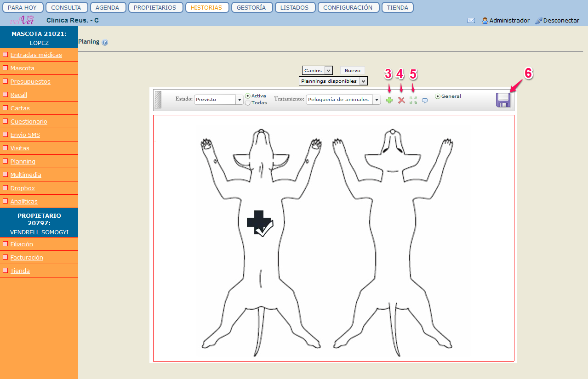588x379 pixels.
Task: Click the green expand arrows icon
Action: click(413, 100)
